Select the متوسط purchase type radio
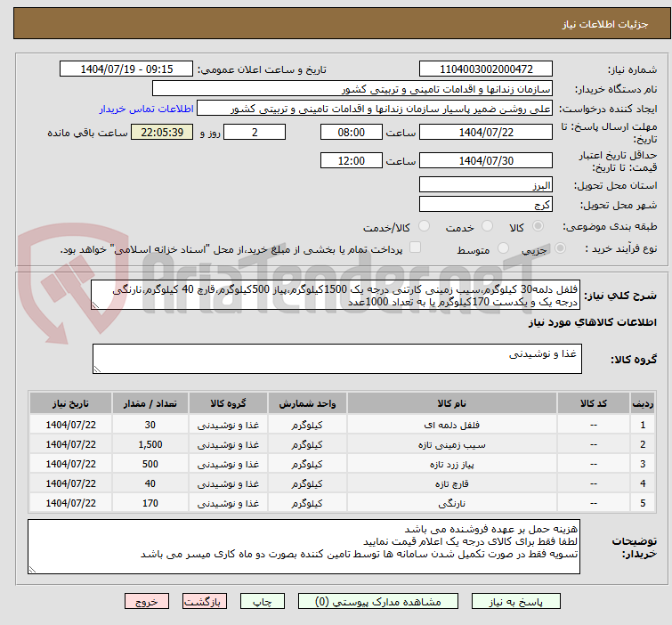The image size is (672, 625). click(x=503, y=248)
